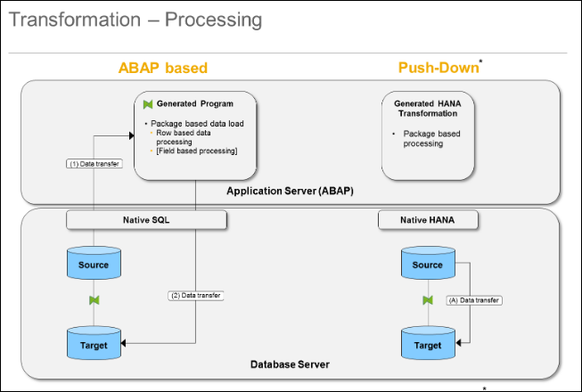This screenshot has width=582, height=392.
Task: Select the (1) Data transfer label
Action: 94,164
